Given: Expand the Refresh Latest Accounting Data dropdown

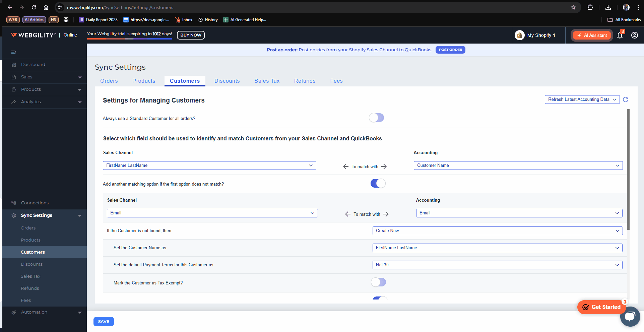Looking at the screenshot, I should click(x=582, y=99).
